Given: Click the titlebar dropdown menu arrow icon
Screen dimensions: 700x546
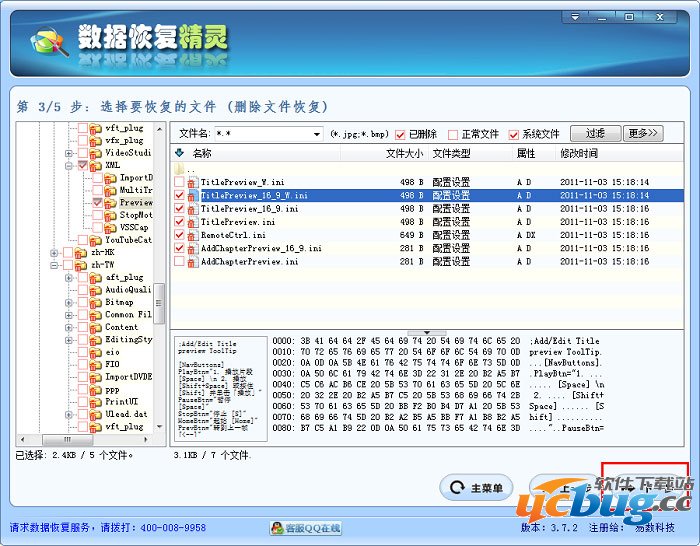Looking at the screenshot, I should [x=575, y=17].
